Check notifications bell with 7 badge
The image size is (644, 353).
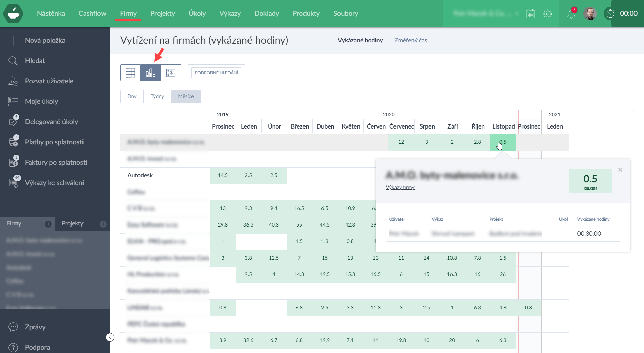click(x=571, y=14)
